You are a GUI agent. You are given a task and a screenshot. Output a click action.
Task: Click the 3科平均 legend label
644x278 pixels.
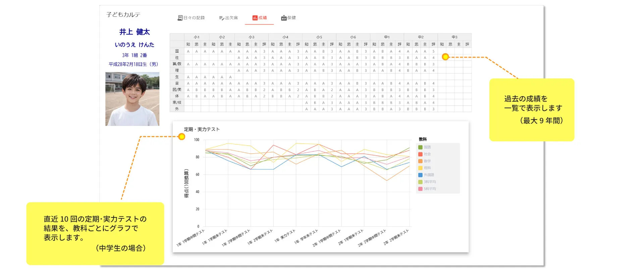pyautogui.click(x=430, y=182)
